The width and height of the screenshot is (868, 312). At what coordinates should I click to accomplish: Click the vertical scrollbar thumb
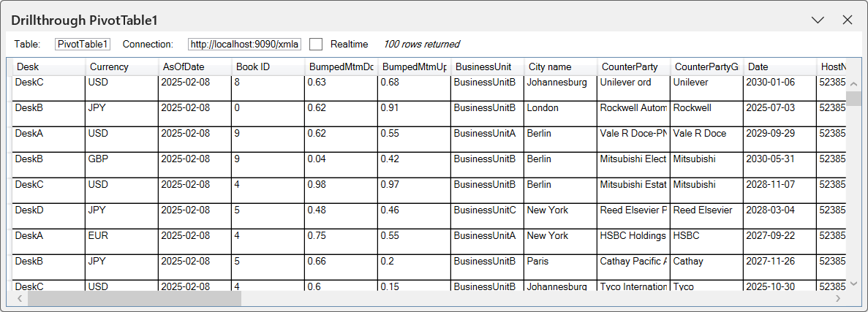pos(853,98)
